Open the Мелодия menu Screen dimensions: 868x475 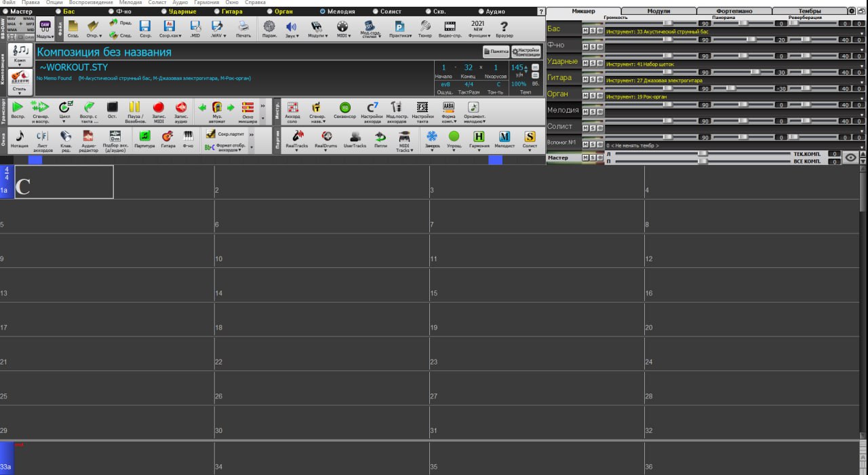pos(131,3)
